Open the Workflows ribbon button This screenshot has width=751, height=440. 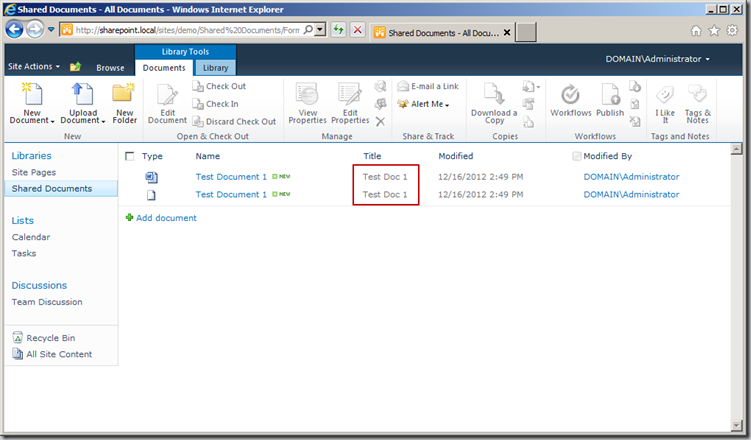pos(570,100)
